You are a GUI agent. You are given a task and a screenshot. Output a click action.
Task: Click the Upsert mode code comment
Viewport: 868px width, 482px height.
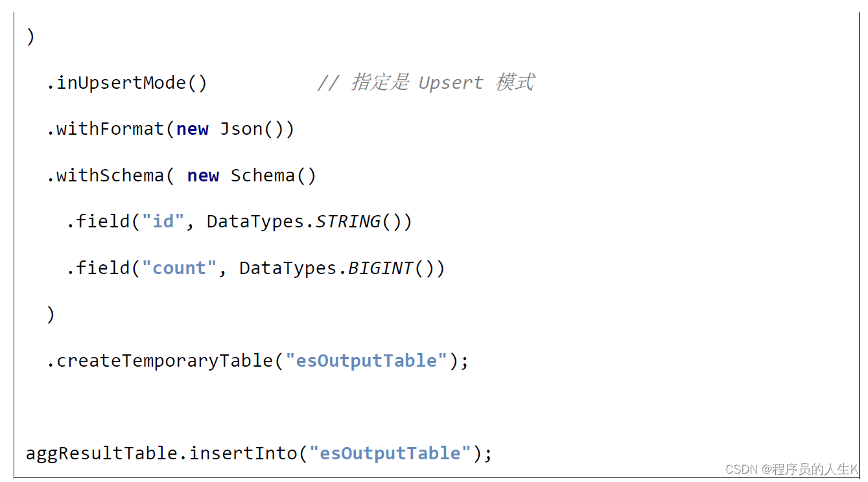click(x=425, y=83)
